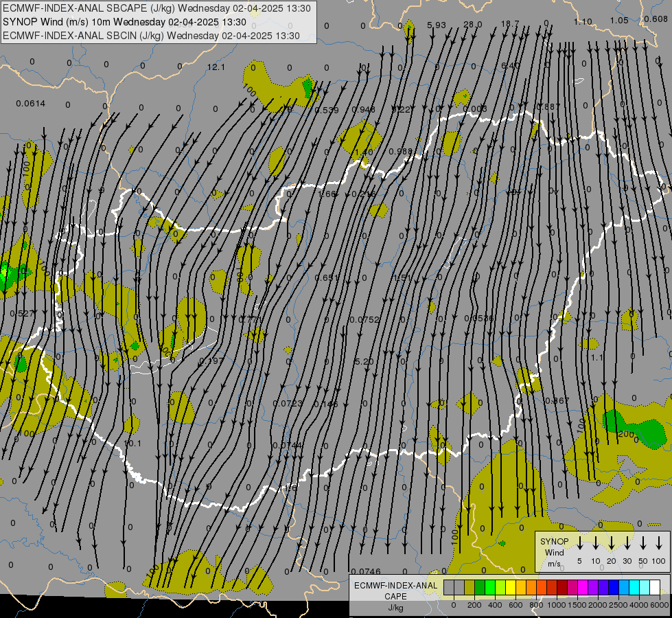Click the map value '18.7'

point(510,23)
